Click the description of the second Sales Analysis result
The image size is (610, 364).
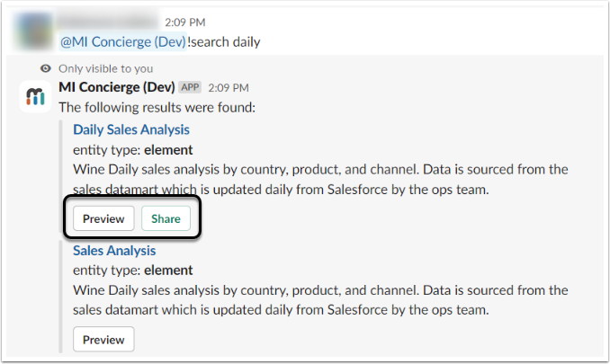pyautogui.click(x=320, y=298)
